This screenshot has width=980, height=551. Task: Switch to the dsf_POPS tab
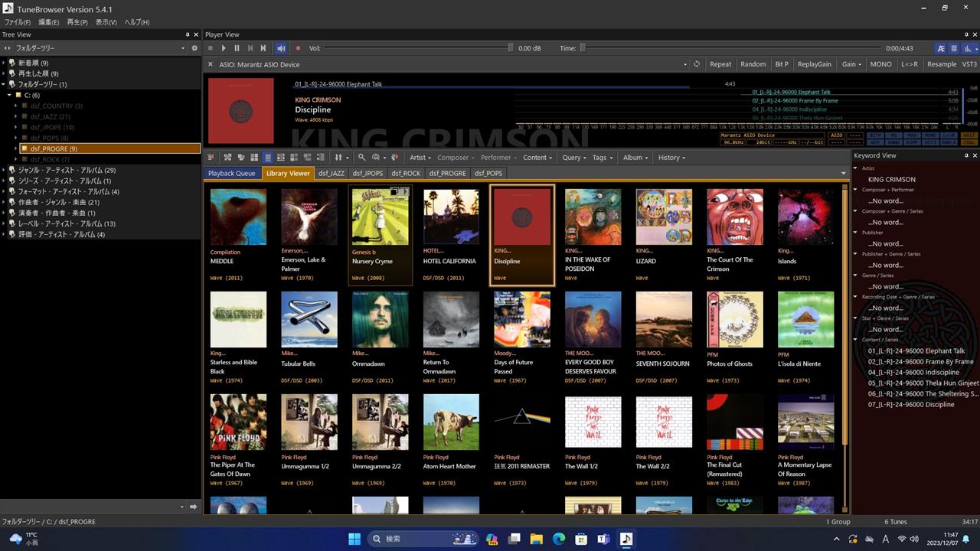[x=488, y=173]
